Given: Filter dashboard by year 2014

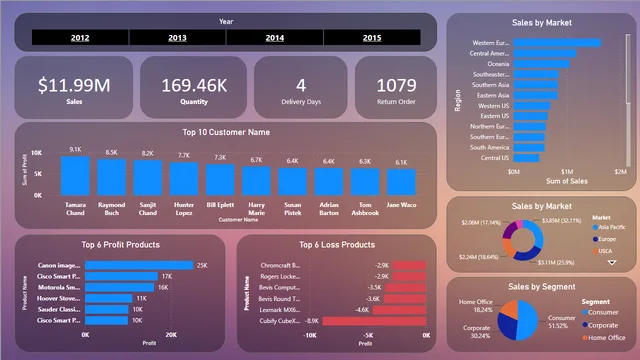Looking at the screenshot, I should pyautogui.click(x=275, y=38).
